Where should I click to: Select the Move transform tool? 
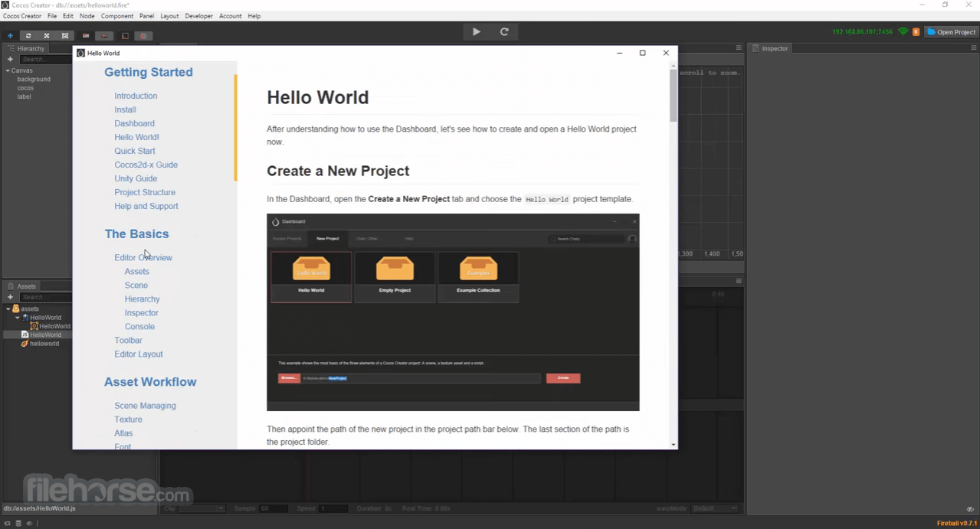pyautogui.click(x=10, y=35)
